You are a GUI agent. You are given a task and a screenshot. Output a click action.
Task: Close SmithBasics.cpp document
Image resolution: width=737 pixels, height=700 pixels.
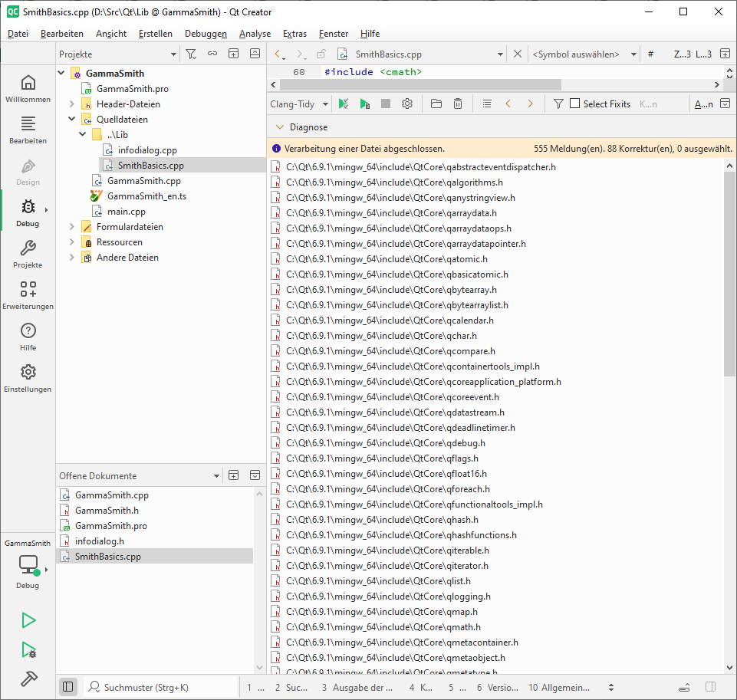tap(518, 54)
